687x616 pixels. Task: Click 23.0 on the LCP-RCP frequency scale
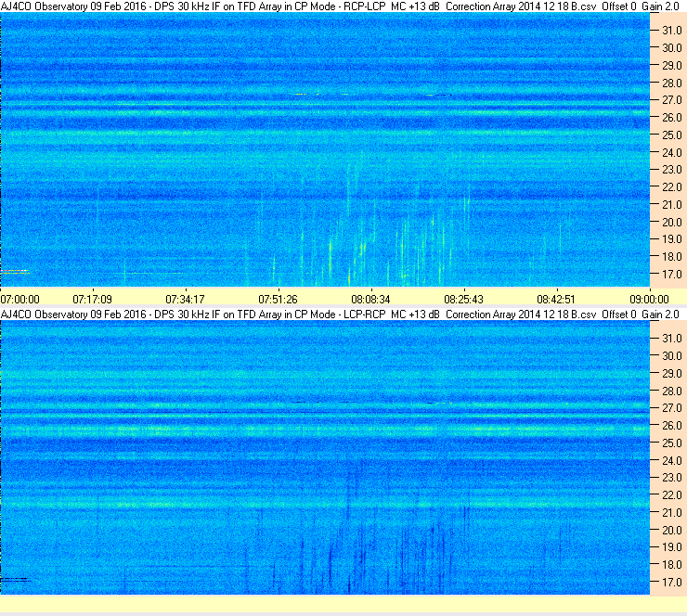pyautogui.click(x=672, y=477)
